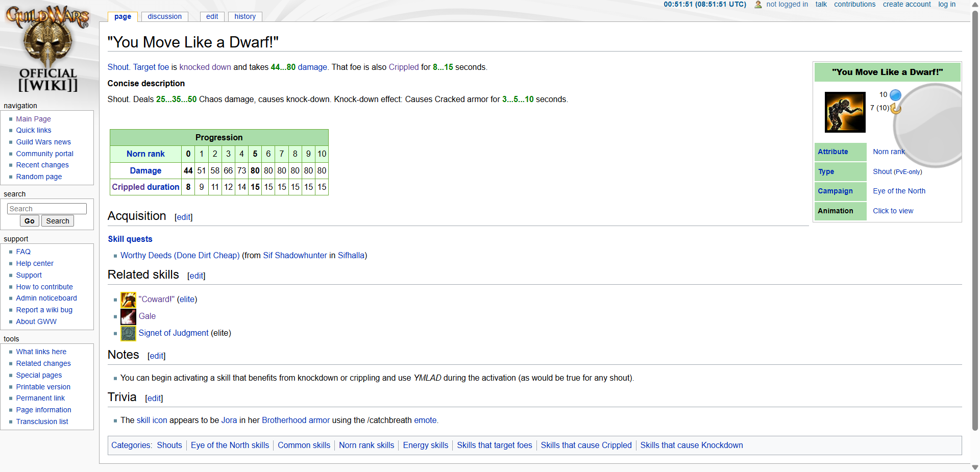
Task: Open contributions in the top bar
Action: (854, 4)
